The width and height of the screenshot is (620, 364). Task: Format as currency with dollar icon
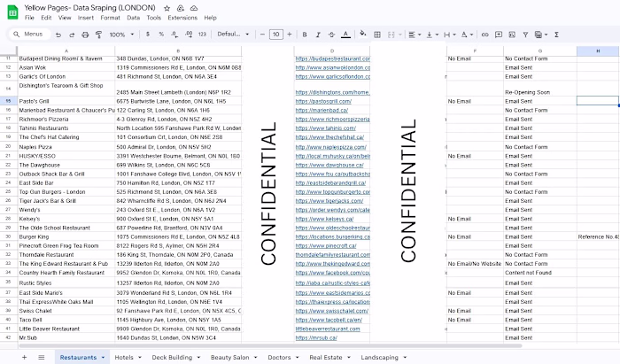pos(148,35)
